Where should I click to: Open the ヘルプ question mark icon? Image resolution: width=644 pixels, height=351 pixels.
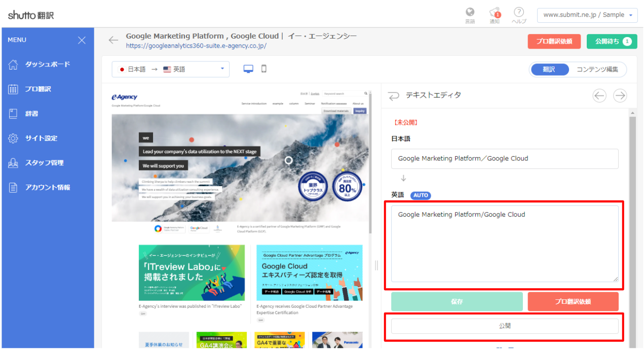[x=519, y=15]
